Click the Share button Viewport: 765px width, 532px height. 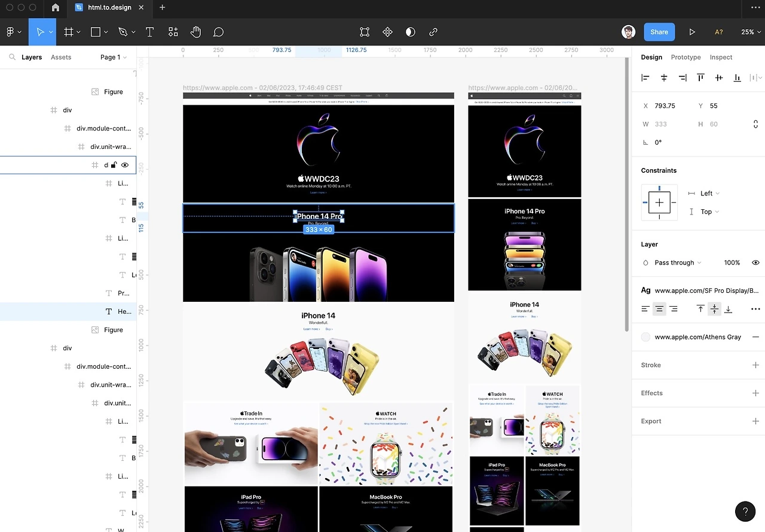659,32
